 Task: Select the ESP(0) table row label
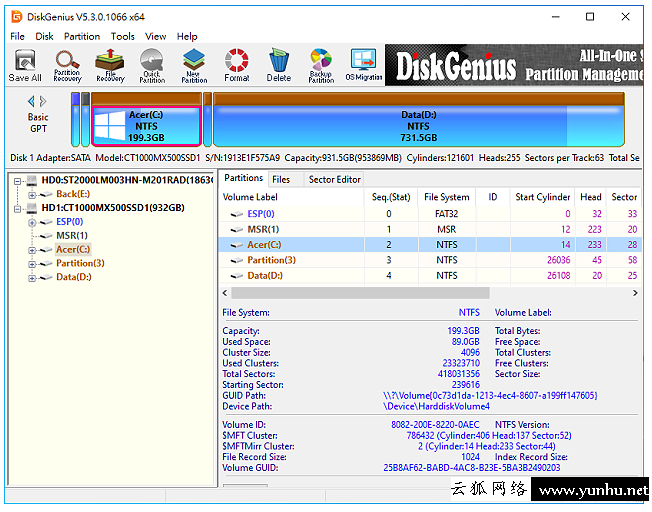point(261,214)
